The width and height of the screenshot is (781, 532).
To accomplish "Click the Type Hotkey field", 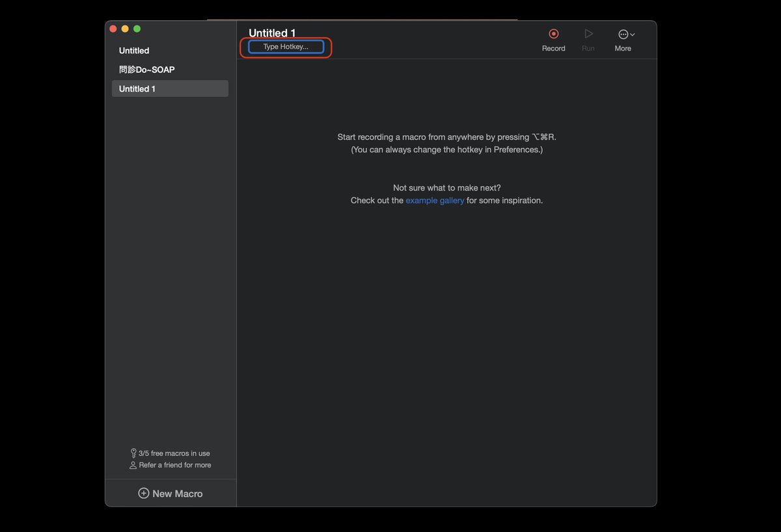I will click(286, 47).
